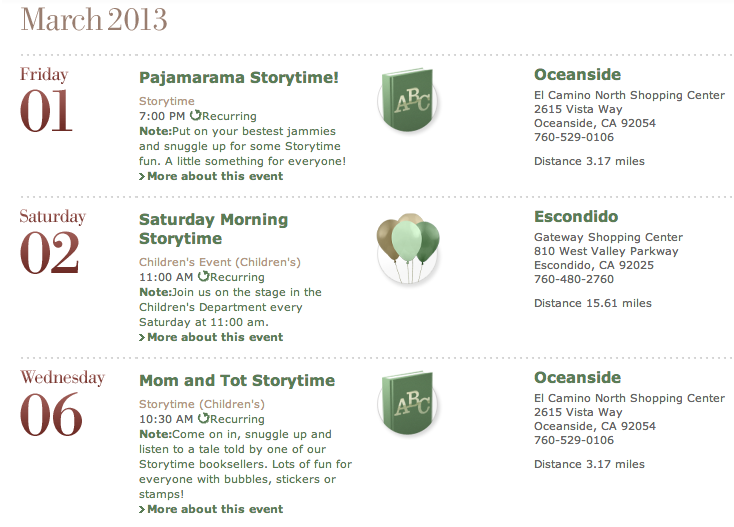This screenshot has width=734, height=527.
Task: Click the Storytime (Children's) category label
Action: (202, 404)
